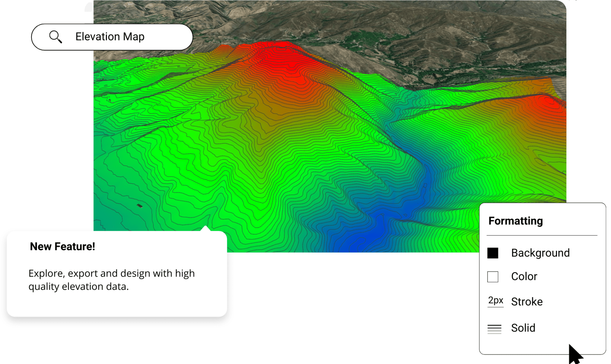Screen dimensions: 611x364
Task: Choose the Background label in Formatting
Action: [x=540, y=253]
